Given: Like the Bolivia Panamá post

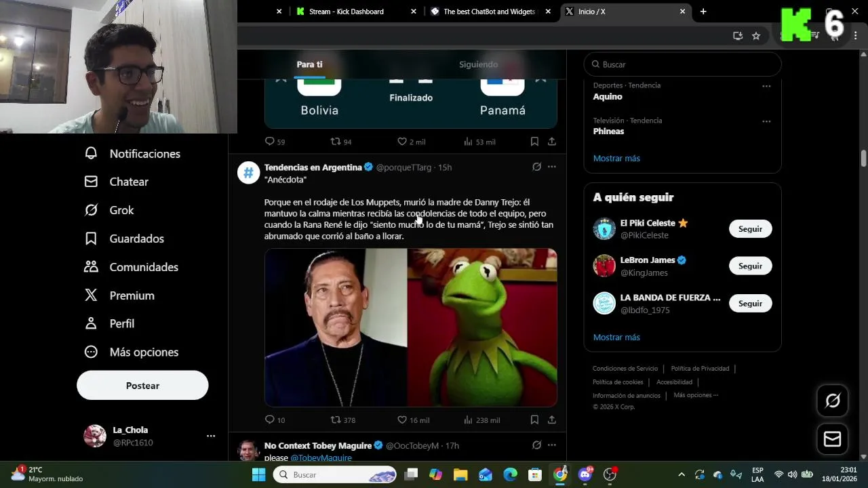Looking at the screenshot, I should [x=402, y=142].
